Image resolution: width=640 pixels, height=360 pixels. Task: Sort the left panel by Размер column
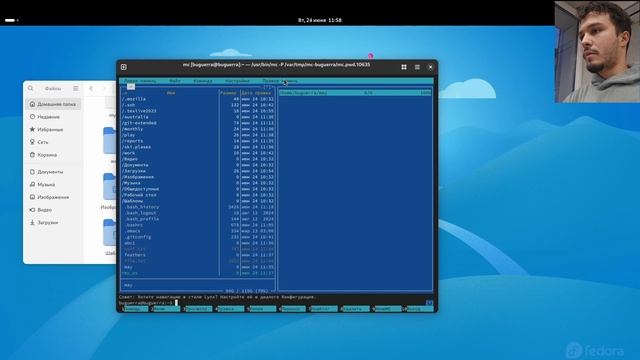[229, 93]
